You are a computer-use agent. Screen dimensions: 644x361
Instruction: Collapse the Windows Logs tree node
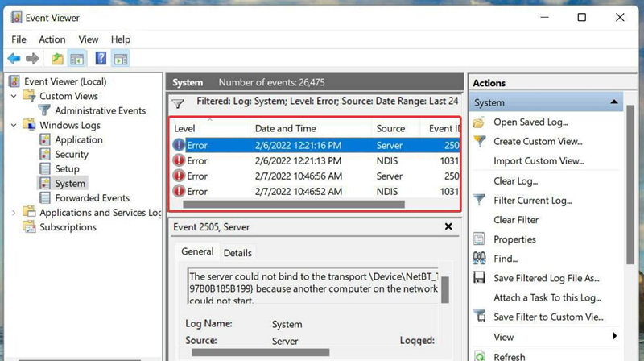point(14,125)
